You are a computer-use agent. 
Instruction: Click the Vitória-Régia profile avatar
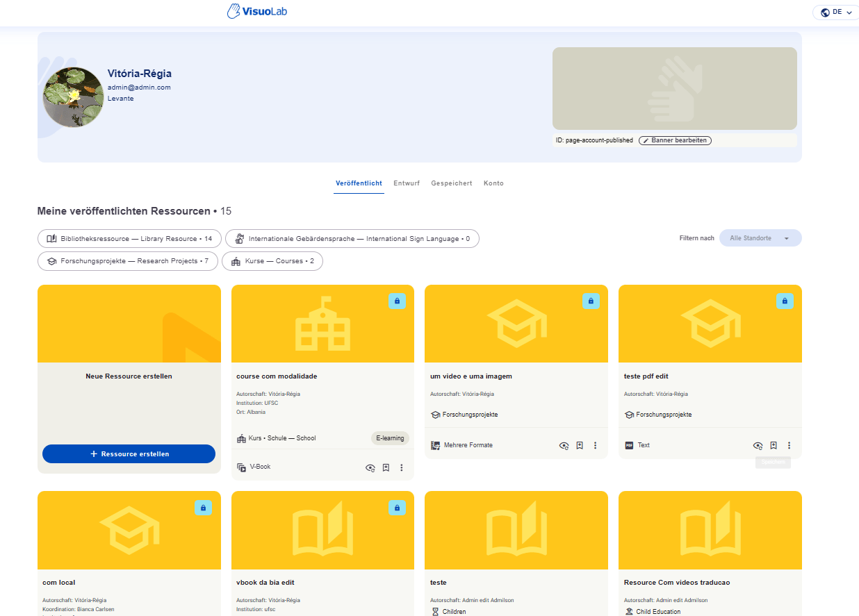coord(74,97)
